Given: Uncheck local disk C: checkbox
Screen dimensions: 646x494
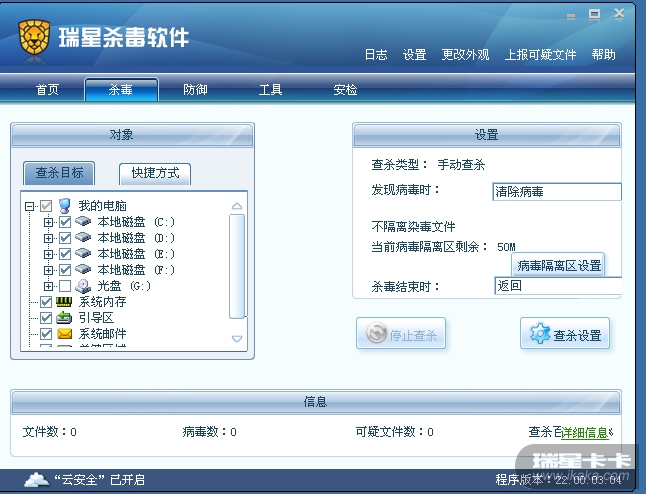Looking at the screenshot, I should pos(65,222).
